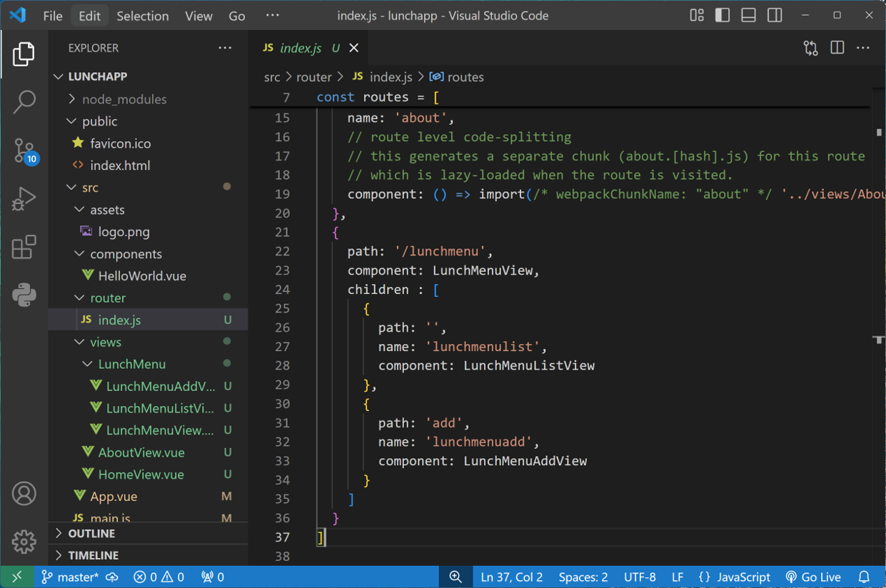The height and width of the screenshot is (588, 886).
Task: Open the Search view in activity bar
Action: point(24,102)
